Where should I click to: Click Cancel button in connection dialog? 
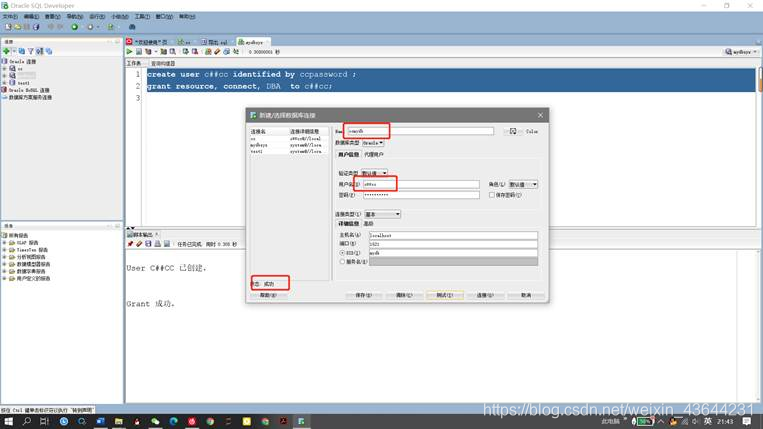(526, 295)
